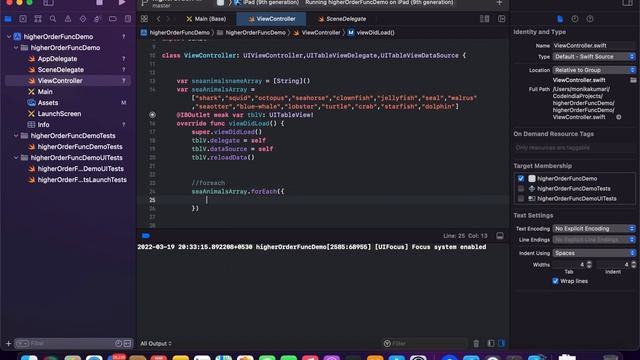
Task: Uncheck higherOrderFuncDemo target membership
Action: [x=521, y=178]
